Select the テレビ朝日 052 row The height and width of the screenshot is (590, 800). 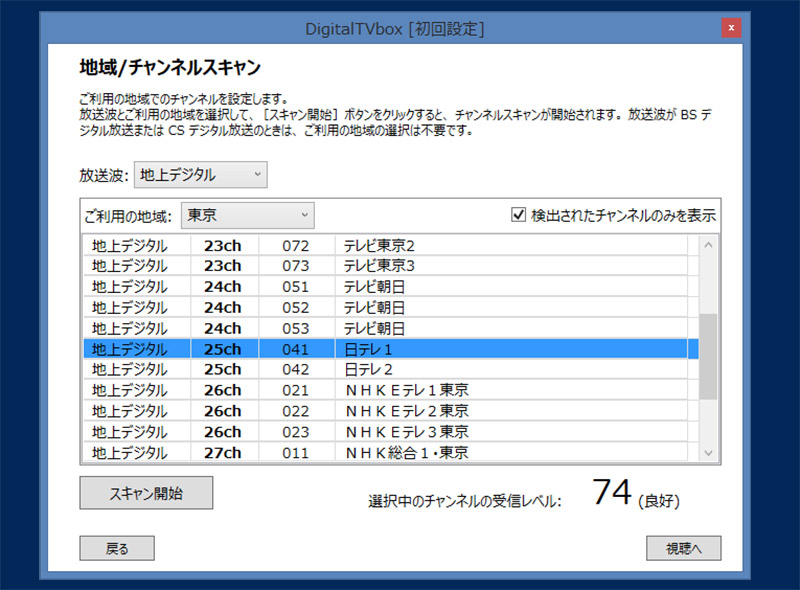[390, 307]
